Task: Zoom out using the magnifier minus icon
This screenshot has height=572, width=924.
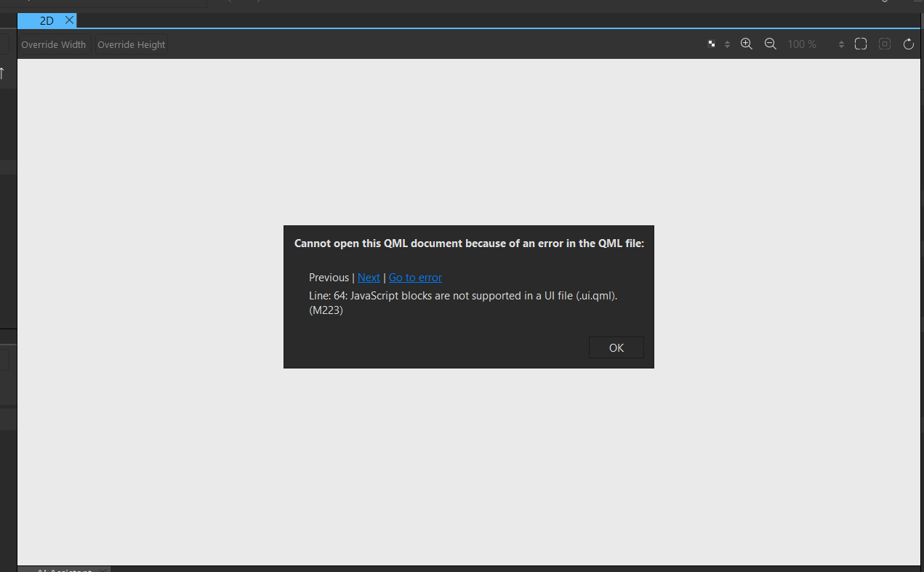Action: [771, 44]
